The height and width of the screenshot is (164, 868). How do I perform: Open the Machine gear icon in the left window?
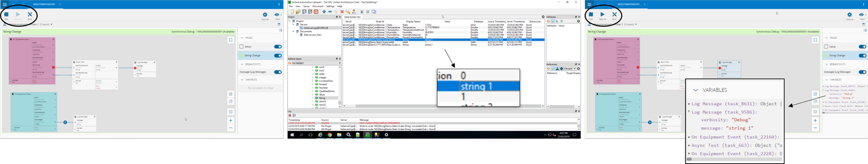tap(265, 14)
